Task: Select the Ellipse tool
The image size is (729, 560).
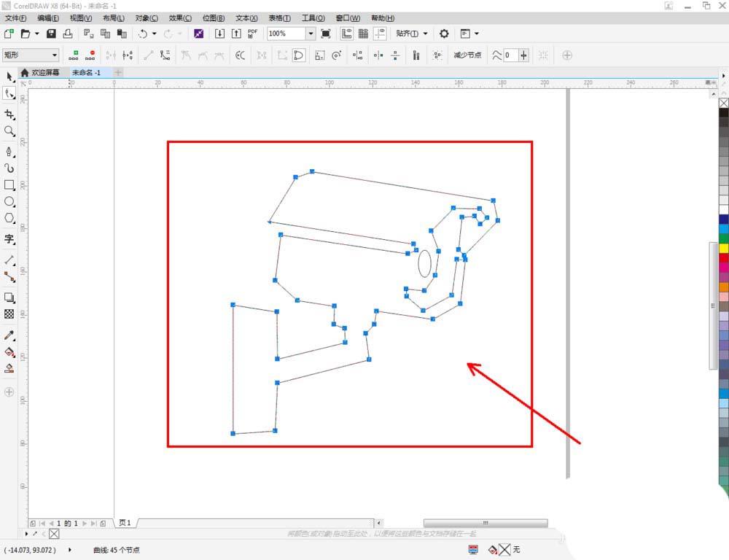Action: click(x=9, y=201)
